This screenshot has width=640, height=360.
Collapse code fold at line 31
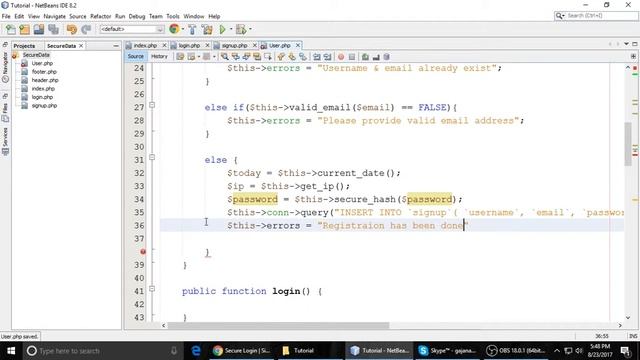(x=152, y=157)
